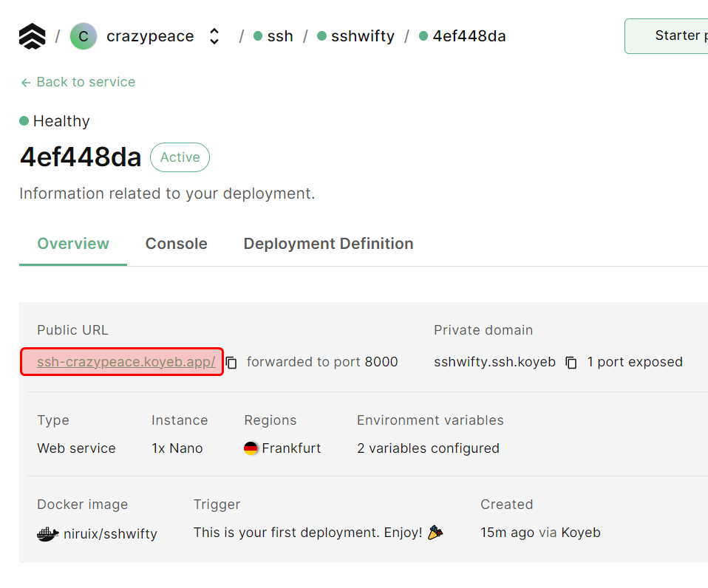Expand the crazypeace organization switcher
This screenshot has height=588, width=708.
[214, 36]
